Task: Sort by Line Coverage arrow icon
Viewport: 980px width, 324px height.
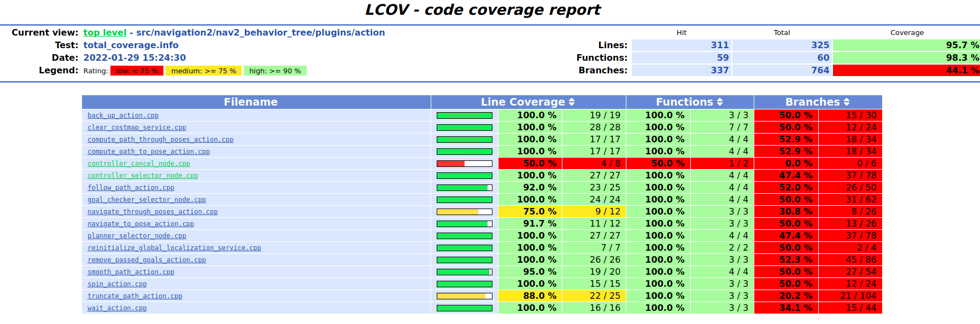Action: click(572, 102)
